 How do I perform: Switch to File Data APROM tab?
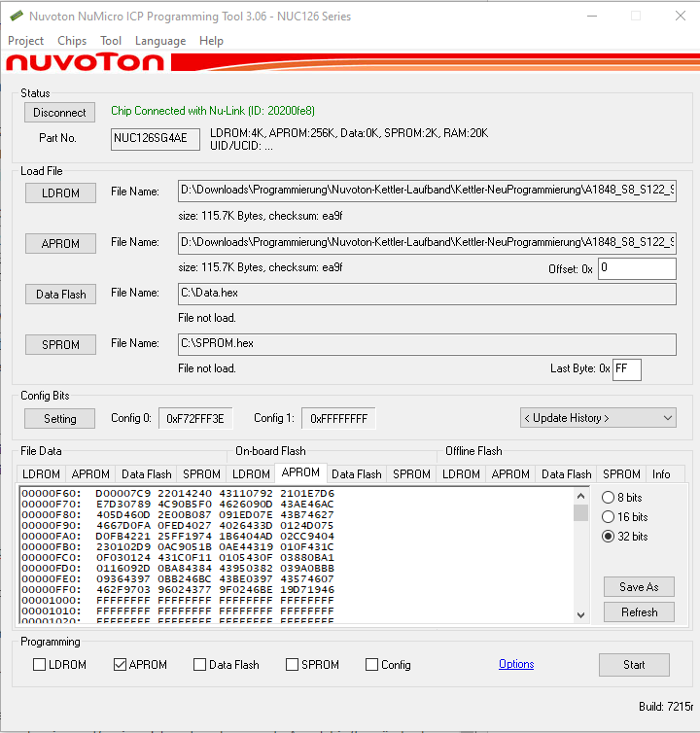click(x=90, y=474)
